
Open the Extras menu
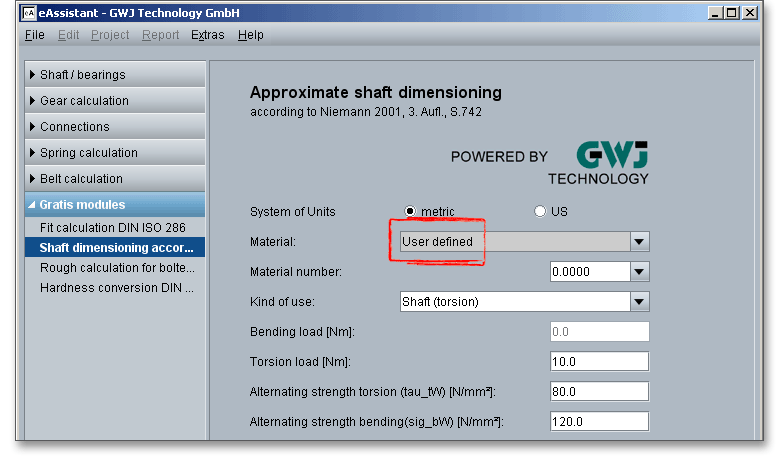(x=207, y=35)
